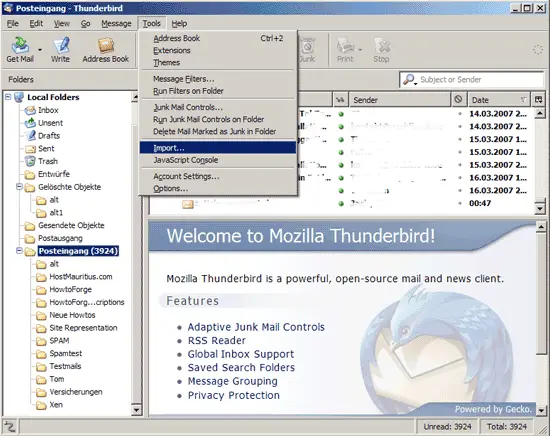The image size is (550, 436).
Task: Open the Options menu entry
Action: (x=218, y=188)
